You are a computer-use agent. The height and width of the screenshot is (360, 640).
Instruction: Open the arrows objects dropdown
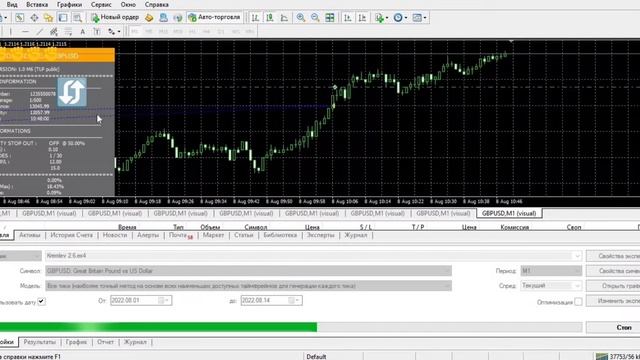(x=114, y=31)
